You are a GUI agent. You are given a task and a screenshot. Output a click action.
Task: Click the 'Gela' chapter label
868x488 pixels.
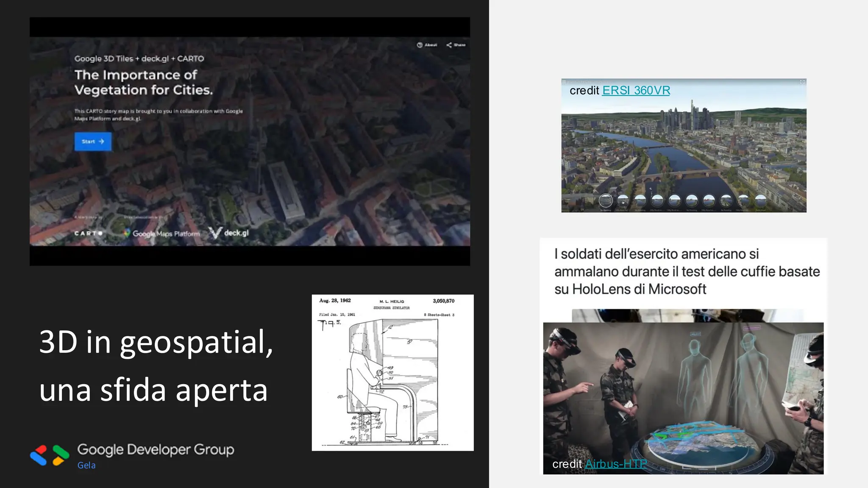pyautogui.click(x=86, y=465)
